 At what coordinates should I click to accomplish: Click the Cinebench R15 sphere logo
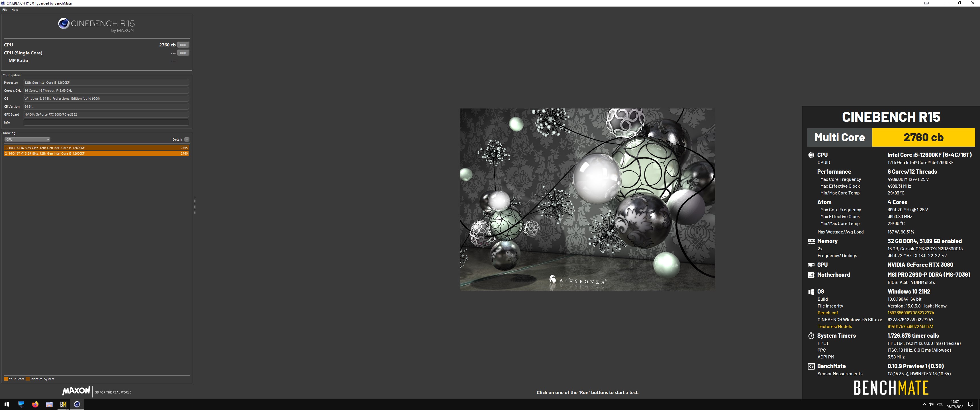[x=64, y=24]
